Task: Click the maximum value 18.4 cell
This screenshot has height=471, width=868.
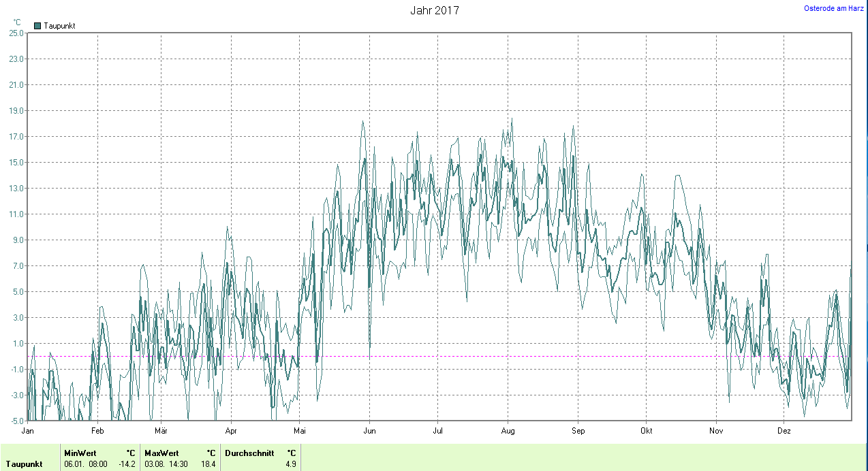Action: (x=208, y=464)
